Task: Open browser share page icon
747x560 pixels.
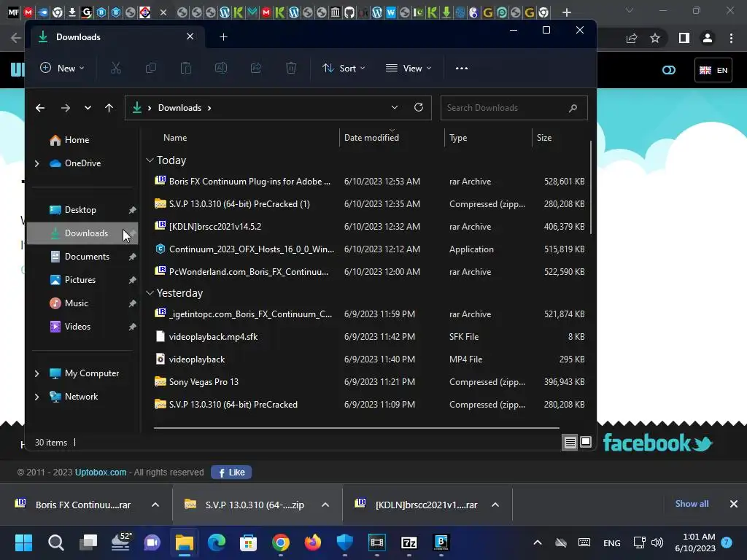Action: 632,38
